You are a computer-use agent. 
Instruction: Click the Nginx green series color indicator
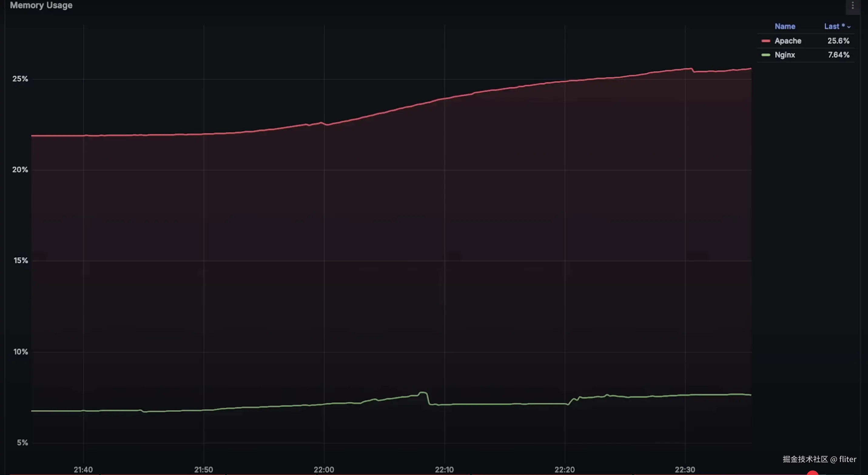pyautogui.click(x=765, y=55)
